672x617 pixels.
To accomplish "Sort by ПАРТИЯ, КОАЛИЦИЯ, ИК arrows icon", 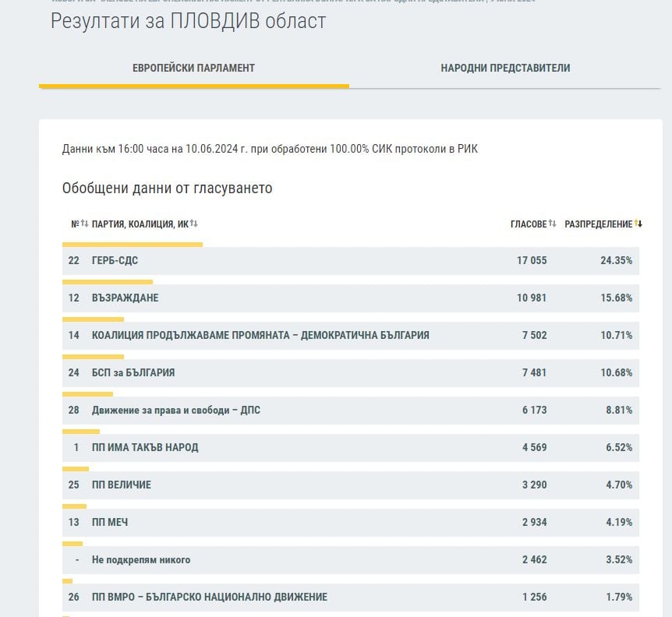I will [x=193, y=224].
